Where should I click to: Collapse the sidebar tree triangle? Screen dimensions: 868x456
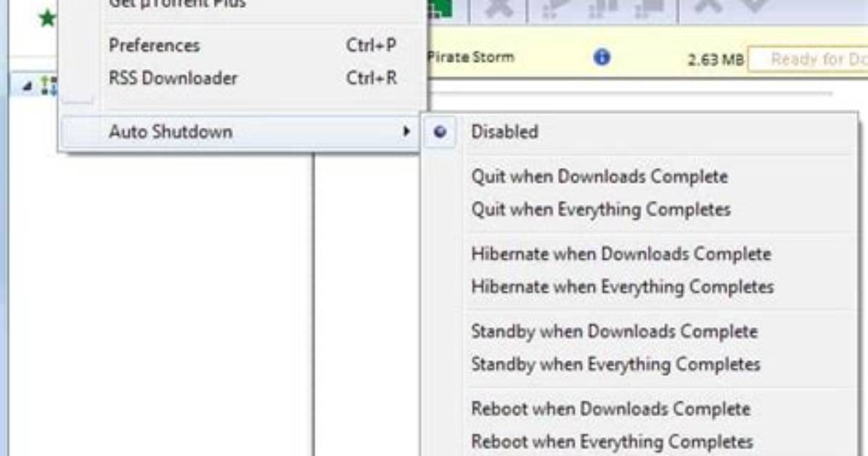click(27, 86)
